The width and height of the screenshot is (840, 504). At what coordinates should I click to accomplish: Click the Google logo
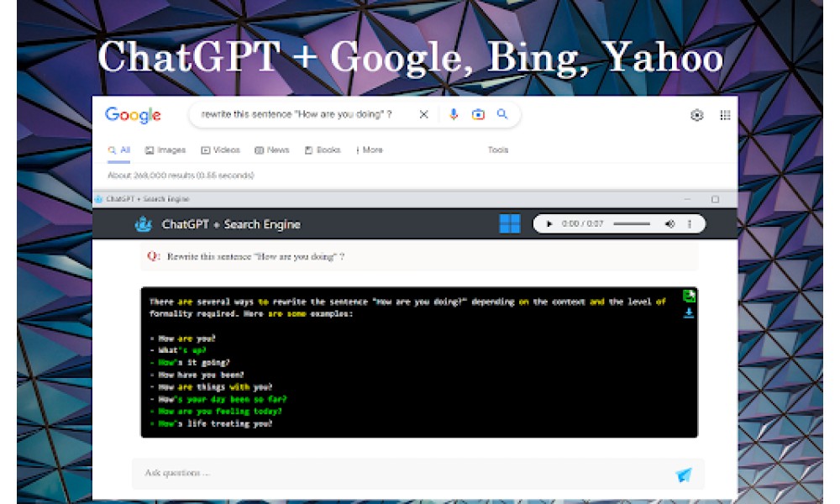coord(133,114)
